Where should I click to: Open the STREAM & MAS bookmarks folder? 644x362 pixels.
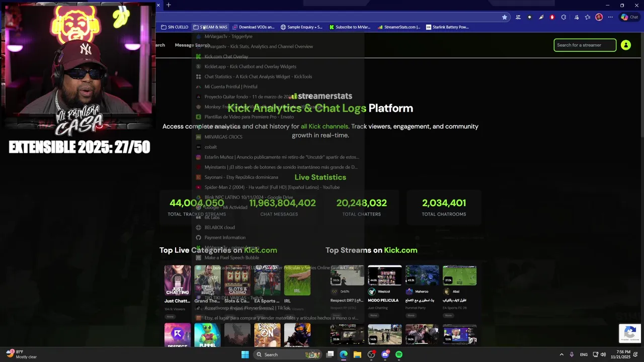click(x=210, y=27)
